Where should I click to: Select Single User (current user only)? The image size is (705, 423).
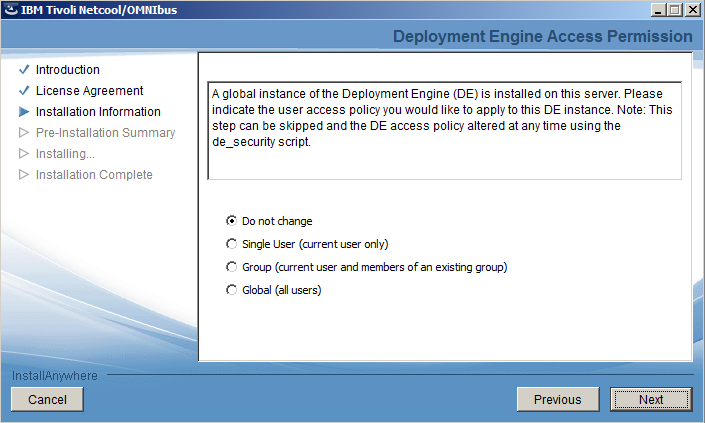pos(232,244)
